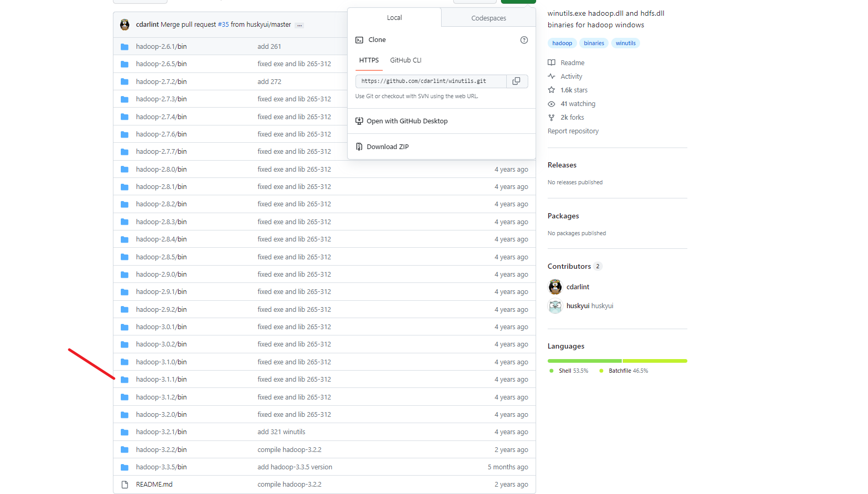Viewport: 868px width, 494px height.
Task: Open commit 'add 272'
Action: click(269, 82)
